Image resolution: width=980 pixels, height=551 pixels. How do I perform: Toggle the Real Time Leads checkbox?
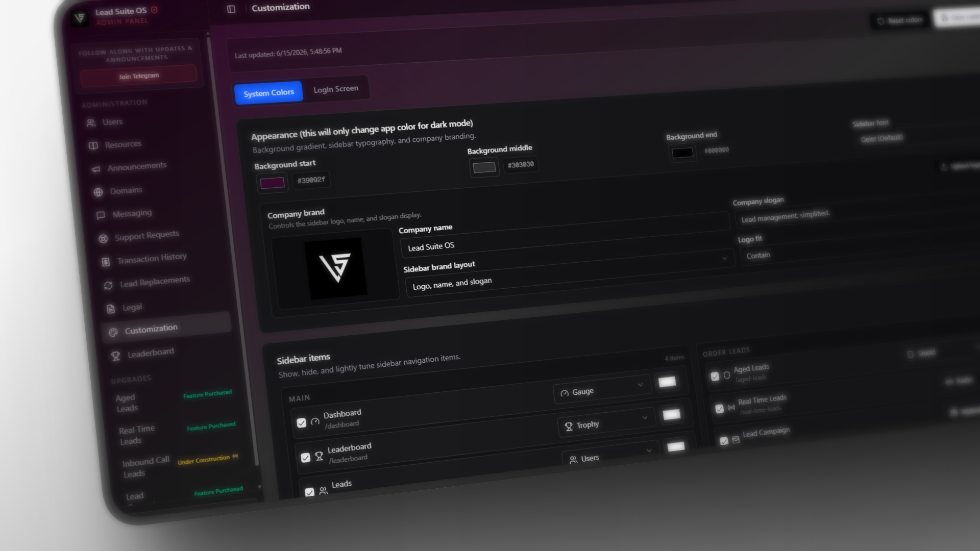(719, 409)
